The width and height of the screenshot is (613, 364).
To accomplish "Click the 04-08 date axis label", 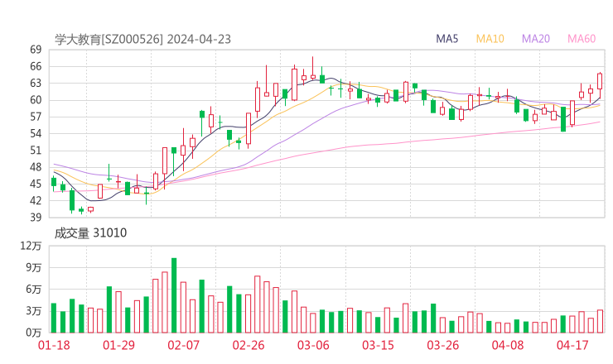I will 508,345.
